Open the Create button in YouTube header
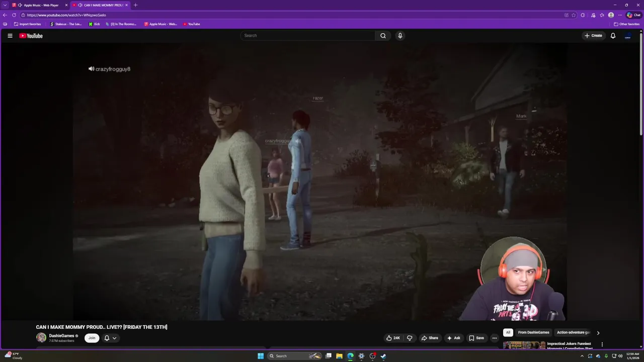644x362 pixels. (x=593, y=36)
